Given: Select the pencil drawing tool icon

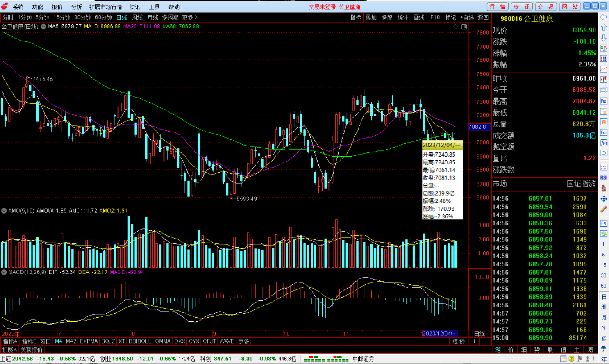Looking at the screenshot, I should click(x=604, y=209).
